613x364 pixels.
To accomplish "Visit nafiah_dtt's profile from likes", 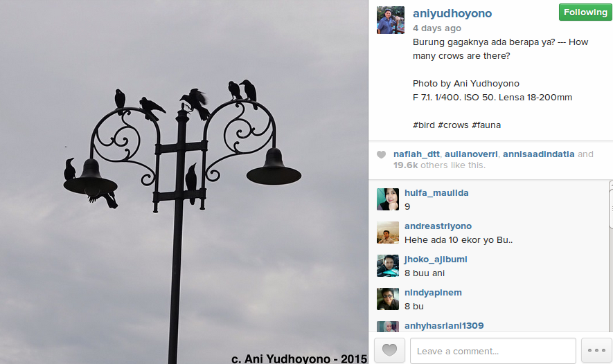I will 416,154.
